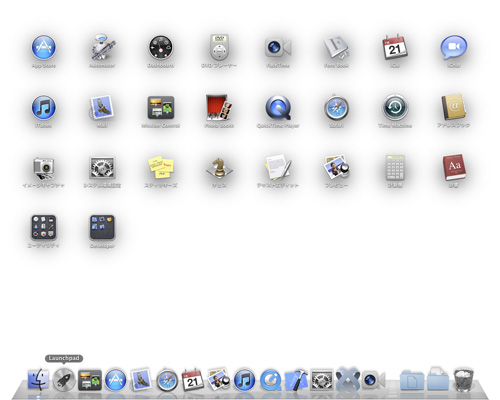500x400 pixels.
Task: Launch Xcode hammer icon in the Dock
Action: click(x=296, y=379)
